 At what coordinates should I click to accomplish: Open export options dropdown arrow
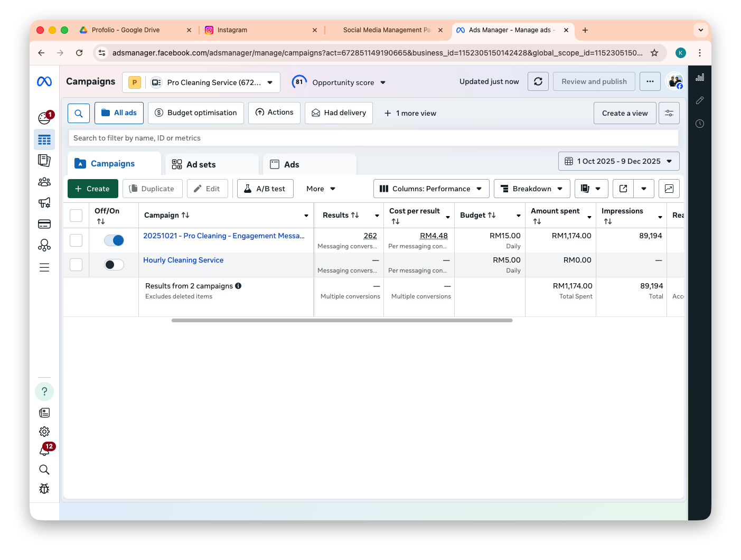tap(644, 189)
